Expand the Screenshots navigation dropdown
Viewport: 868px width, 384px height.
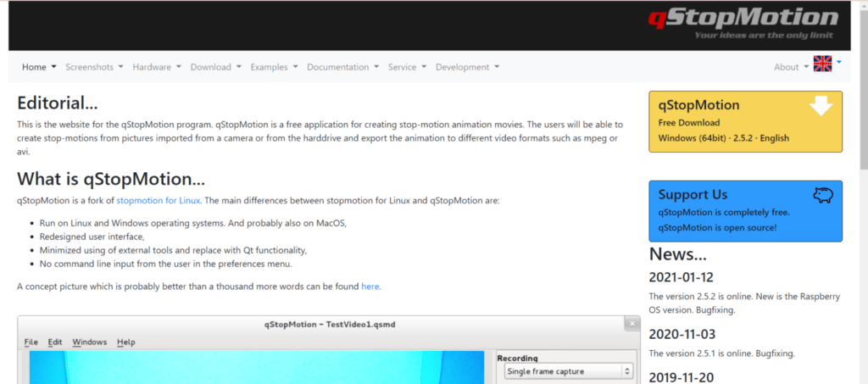[x=94, y=67]
